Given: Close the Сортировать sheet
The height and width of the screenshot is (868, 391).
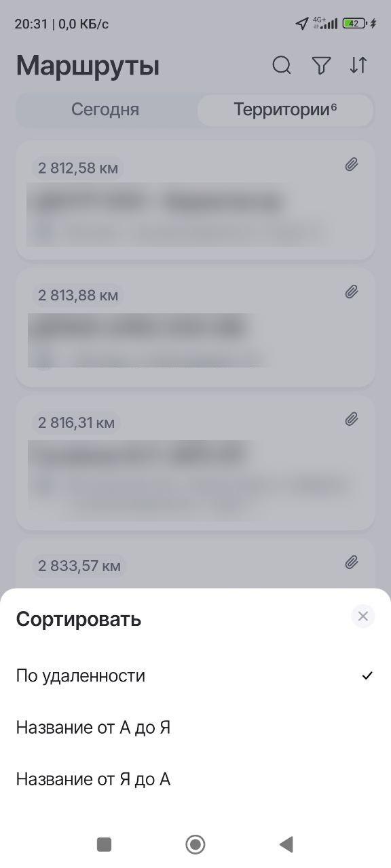Looking at the screenshot, I should click(363, 616).
